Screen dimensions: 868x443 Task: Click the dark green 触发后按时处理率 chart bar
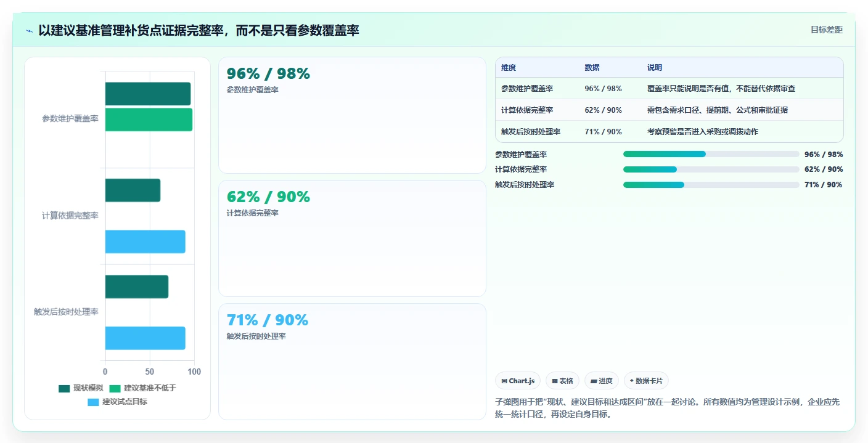(137, 287)
